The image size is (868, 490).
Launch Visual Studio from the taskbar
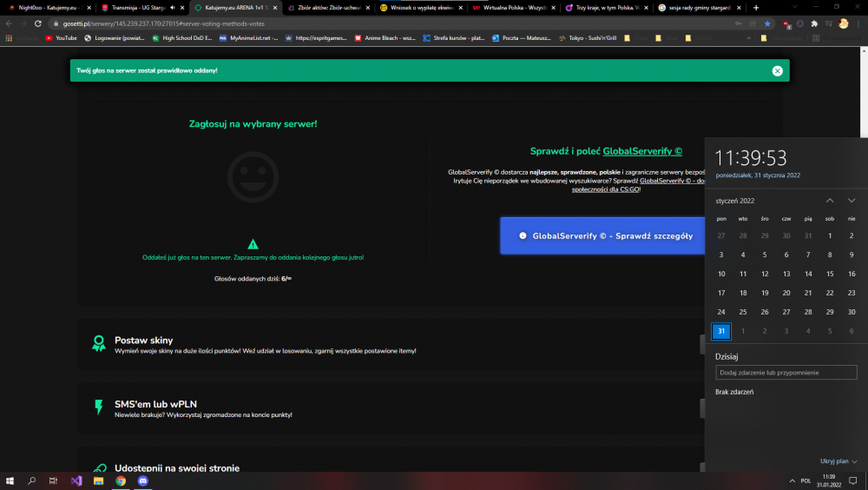click(x=76, y=480)
